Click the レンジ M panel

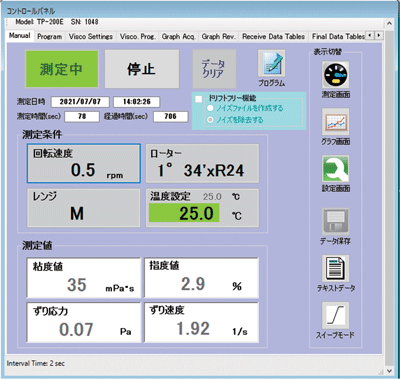[x=84, y=208]
